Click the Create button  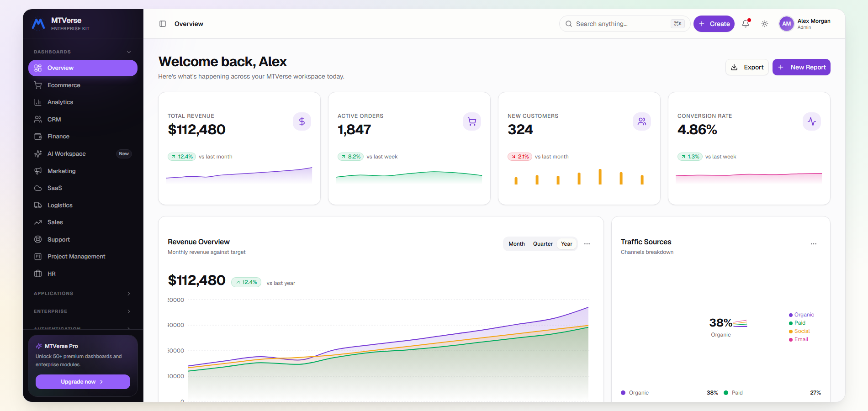714,24
